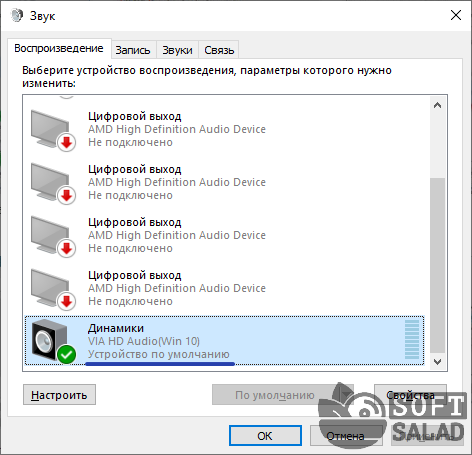
Task: Click the Звук speaker icon in title bar
Action: [x=17, y=15]
